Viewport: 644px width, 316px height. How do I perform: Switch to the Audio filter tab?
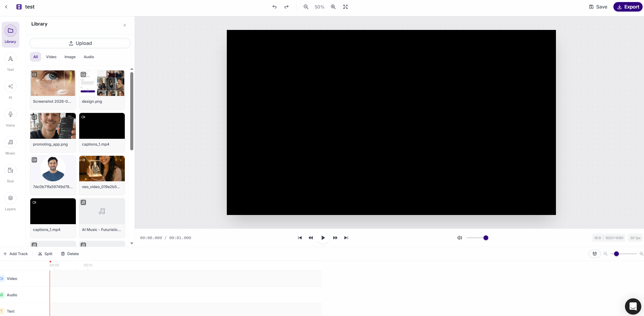coord(89,57)
